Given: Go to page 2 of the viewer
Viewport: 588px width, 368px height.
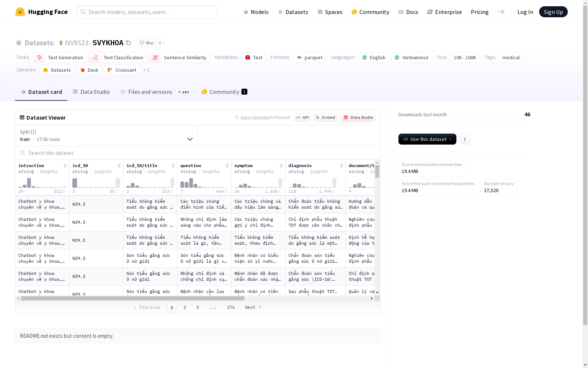Looking at the screenshot, I should click(184, 307).
